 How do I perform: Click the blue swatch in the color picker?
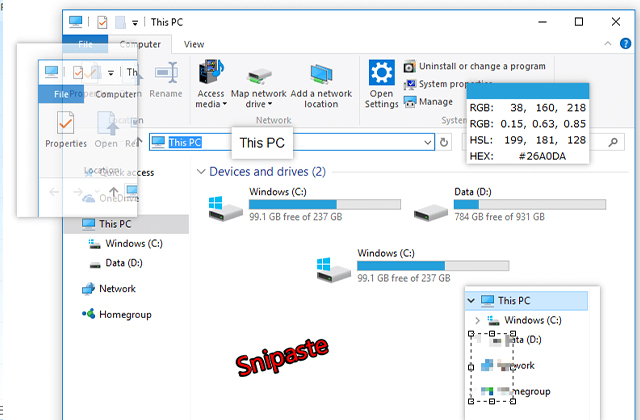528,91
